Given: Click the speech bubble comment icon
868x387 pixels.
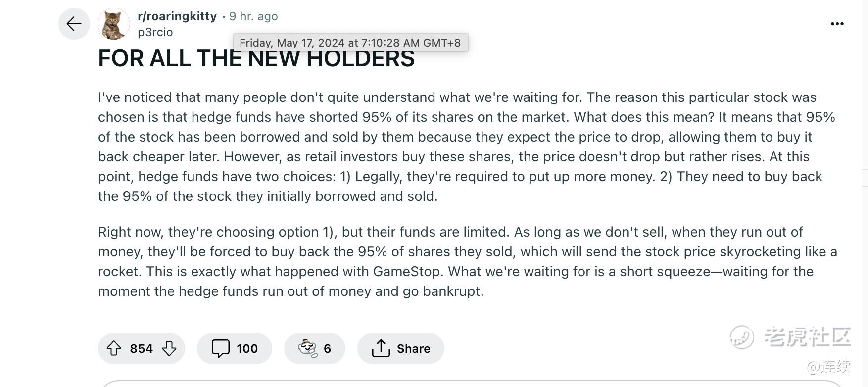Looking at the screenshot, I should 220,348.
